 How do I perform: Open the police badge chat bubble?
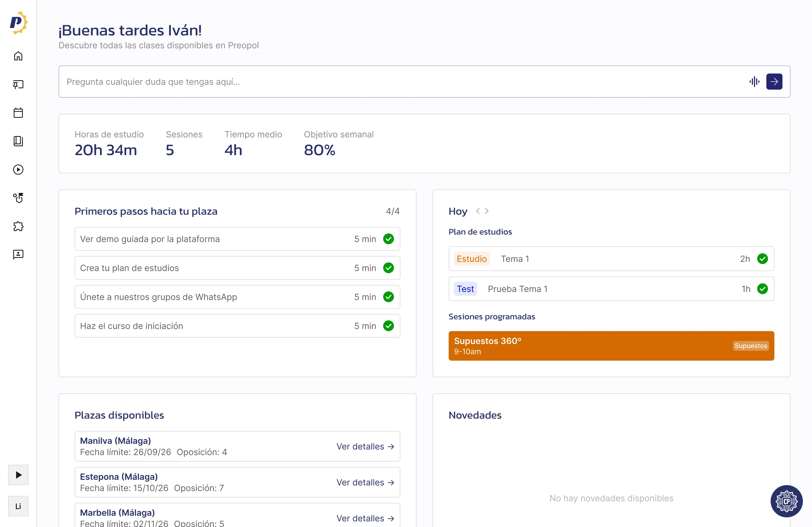click(x=786, y=501)
